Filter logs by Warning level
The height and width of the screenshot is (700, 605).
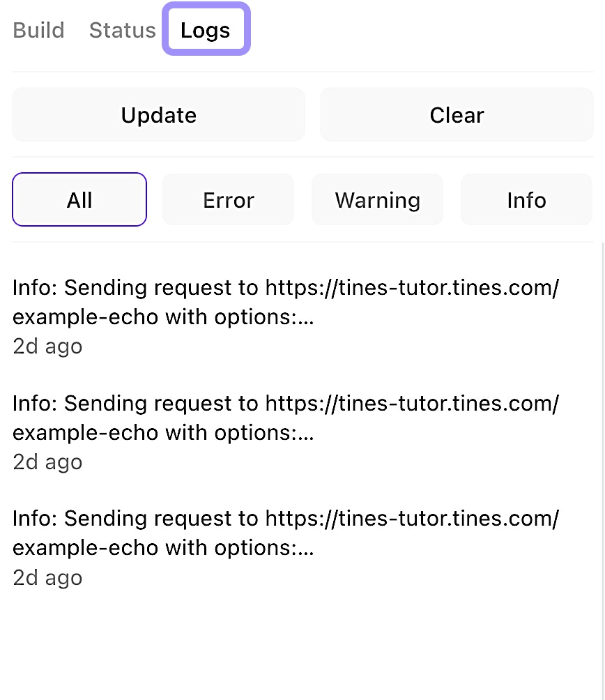[377, 200]
